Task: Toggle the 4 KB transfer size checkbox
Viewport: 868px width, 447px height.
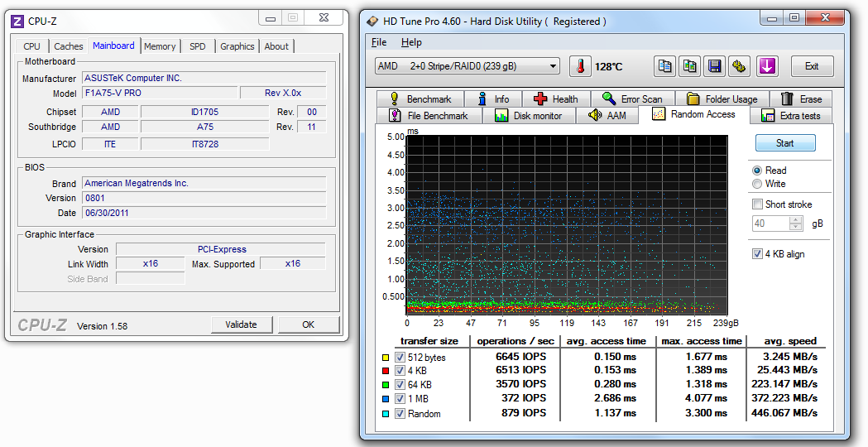Action: (400, 371)
